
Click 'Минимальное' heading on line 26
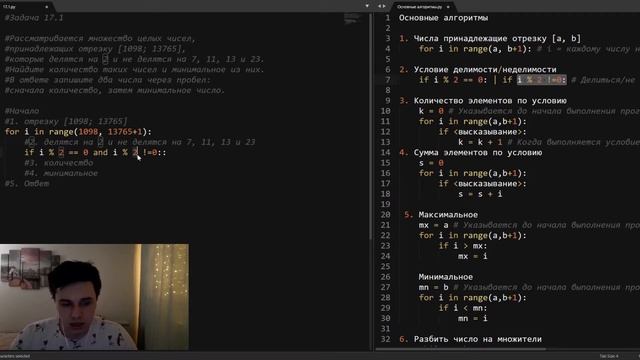coord(446,277)
